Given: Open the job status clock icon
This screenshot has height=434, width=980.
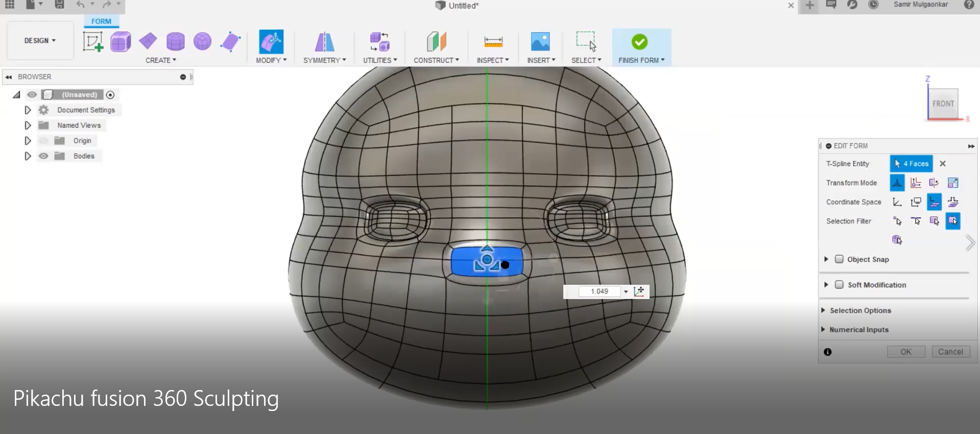Looking at the screenshot, I should click(874, 5).
